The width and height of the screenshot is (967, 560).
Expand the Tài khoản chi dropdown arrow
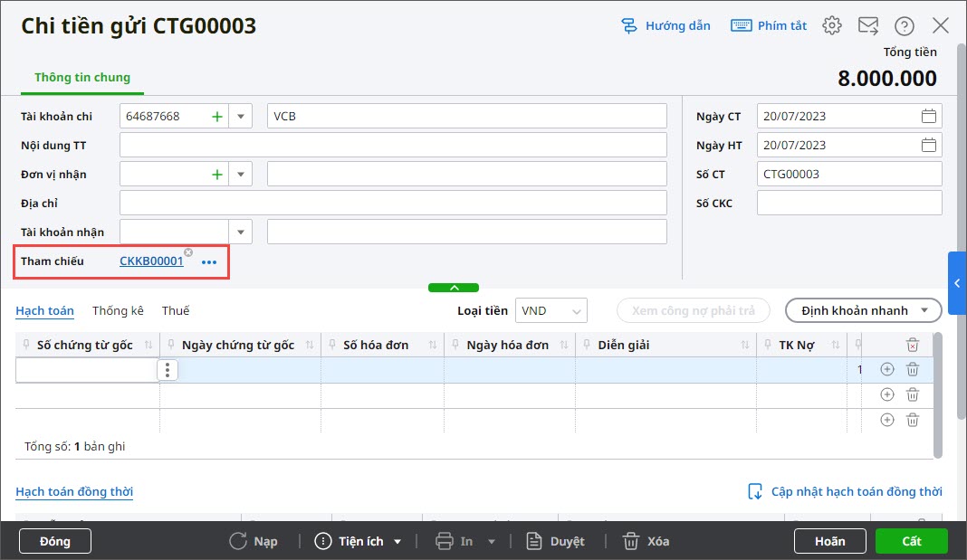(241, 117)
